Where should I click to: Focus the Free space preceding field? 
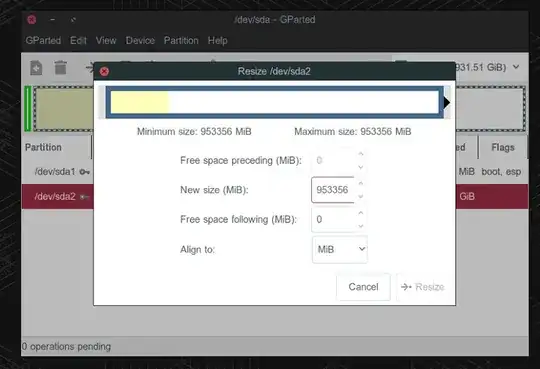pyautogui.click(x=333, y=161)
